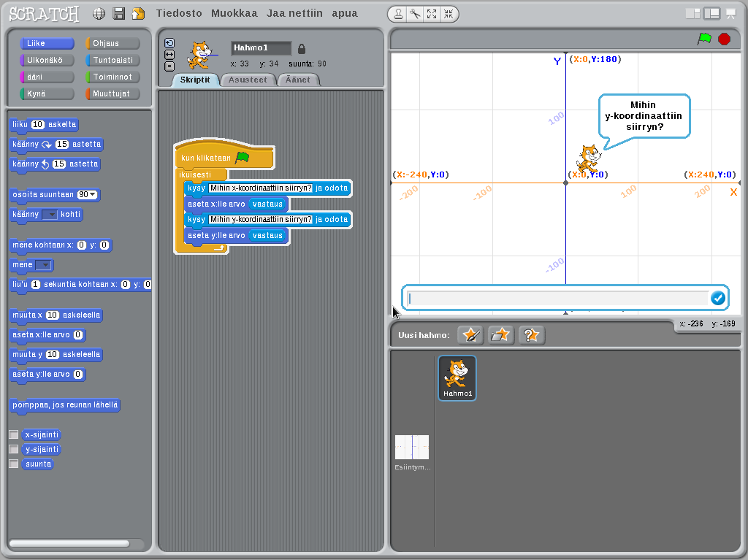Click the language globe icon
Viewport: 748px width, 560px height.
tap(99, 14)
